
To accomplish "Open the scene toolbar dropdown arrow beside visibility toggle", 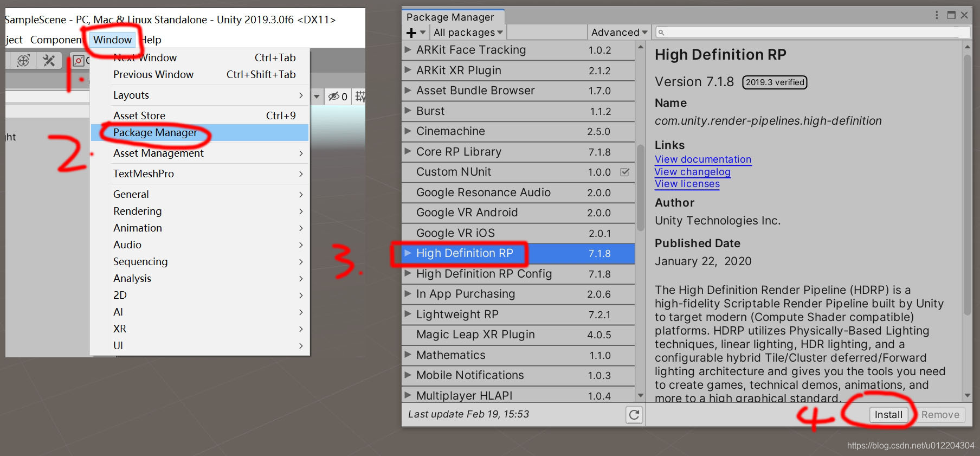I will coord(317,97).
